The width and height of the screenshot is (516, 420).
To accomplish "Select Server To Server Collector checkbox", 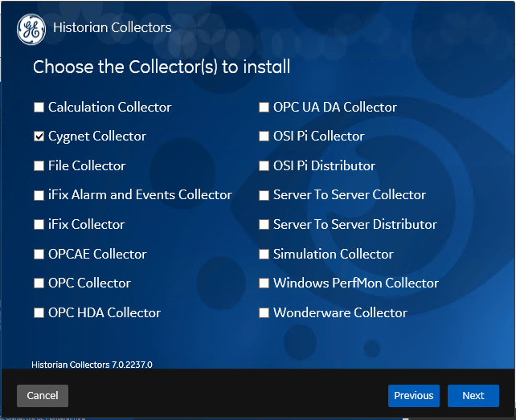I will click(x=264, y=195).
